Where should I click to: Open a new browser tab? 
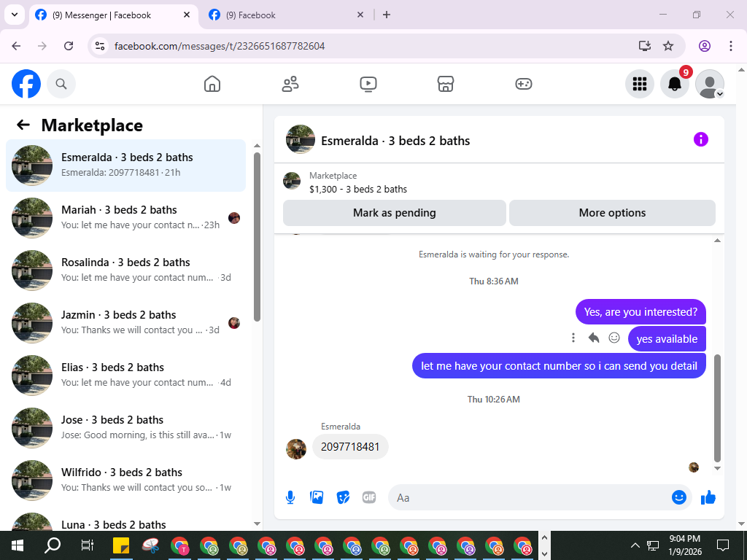(x=387, y=15)
